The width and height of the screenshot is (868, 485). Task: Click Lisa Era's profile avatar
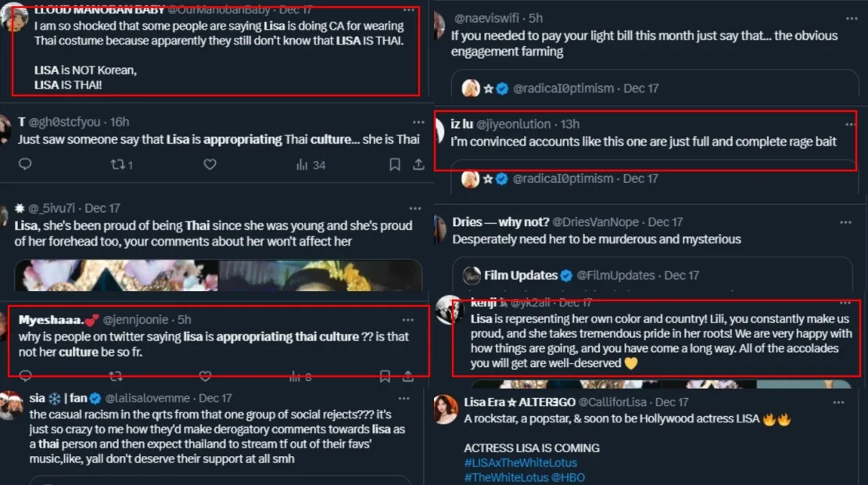pos(446,409)
